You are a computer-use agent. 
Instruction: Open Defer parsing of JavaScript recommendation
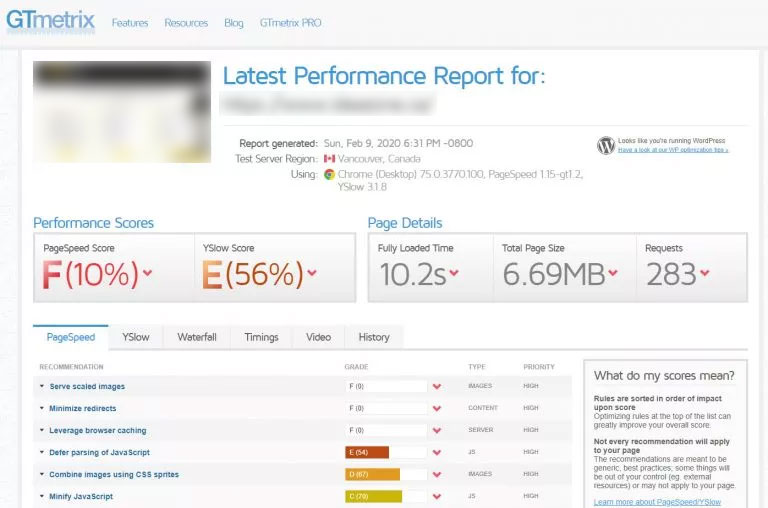click(x=99, y=453)
